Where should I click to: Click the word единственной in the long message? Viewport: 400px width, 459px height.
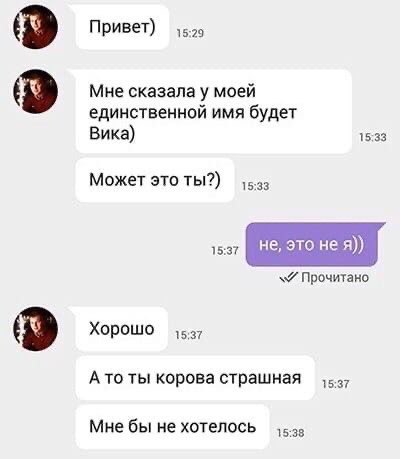[x=148, y=113]
